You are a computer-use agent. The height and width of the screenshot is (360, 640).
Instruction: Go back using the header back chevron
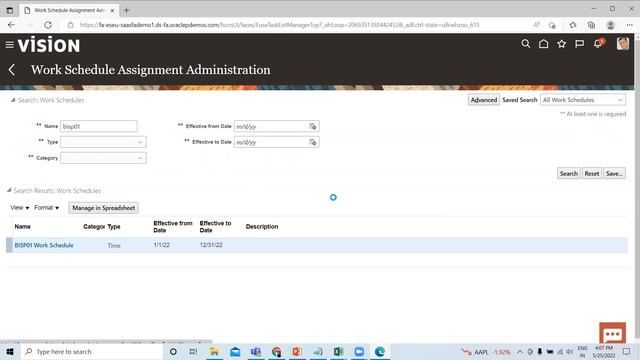11,70
